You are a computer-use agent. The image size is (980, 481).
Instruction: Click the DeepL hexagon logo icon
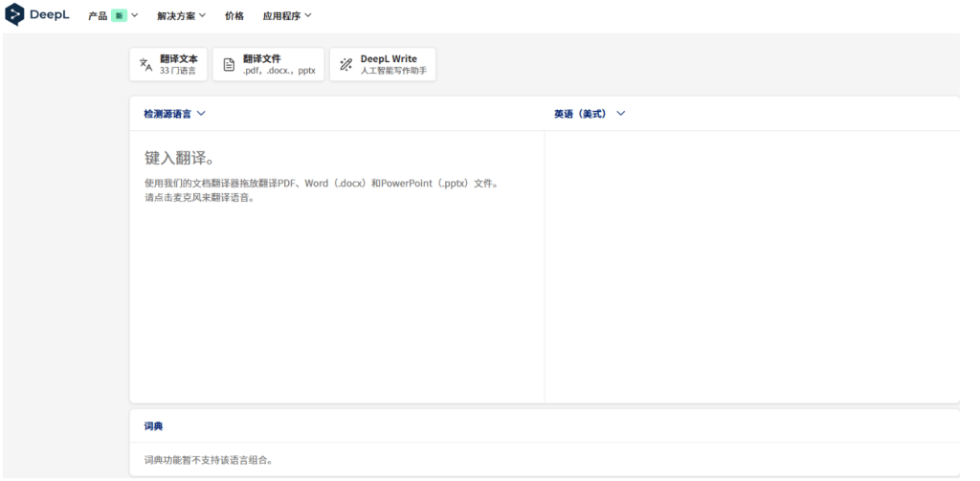[14, 15]
